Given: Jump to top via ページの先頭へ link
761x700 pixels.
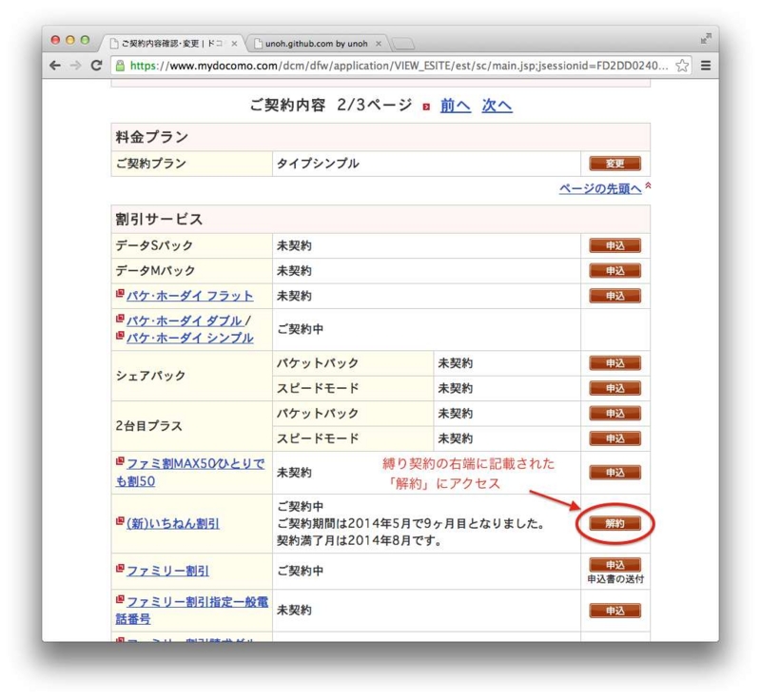Looking at the screenshot, I should click(x=600, y=188).
